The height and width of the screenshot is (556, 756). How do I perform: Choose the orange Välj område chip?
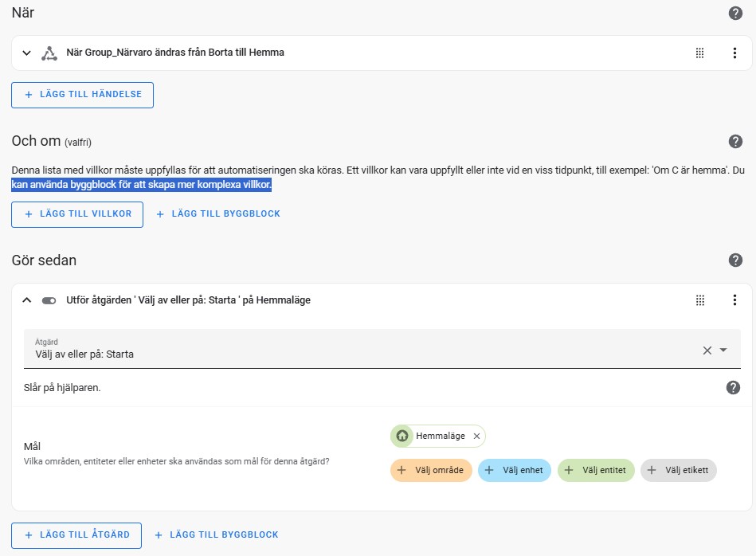(x=430, y=470)
